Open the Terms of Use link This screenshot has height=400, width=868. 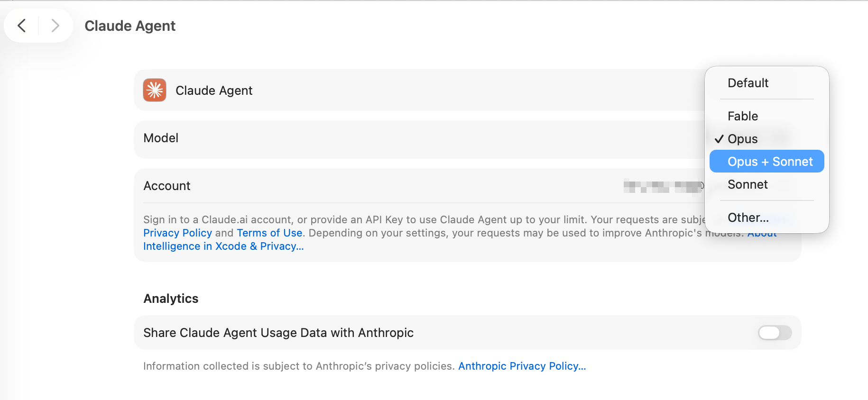coord(269,233)
